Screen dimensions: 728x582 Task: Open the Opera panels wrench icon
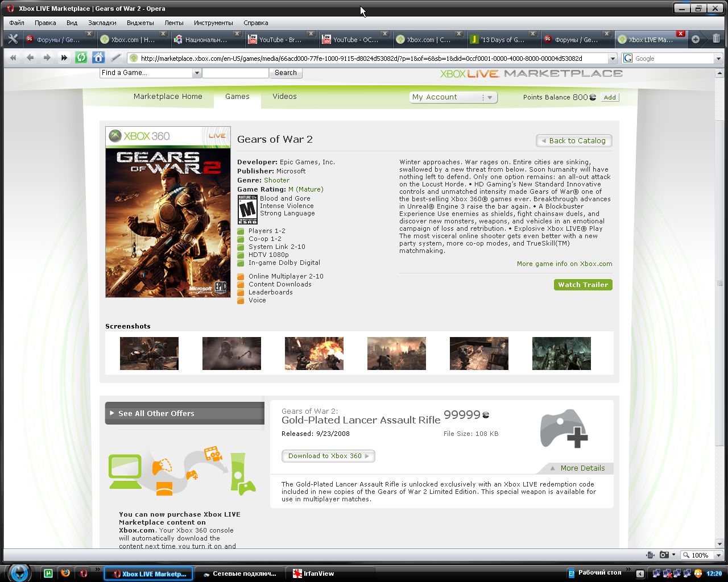pyautogui.click(x=13, y=39)
